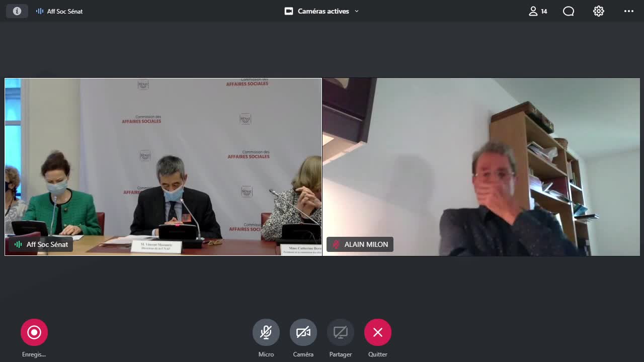Image resolution: width=644 pixels, height=362 pixels.
Task: Open the chat bubble panel
Action: tap(569, 11)
